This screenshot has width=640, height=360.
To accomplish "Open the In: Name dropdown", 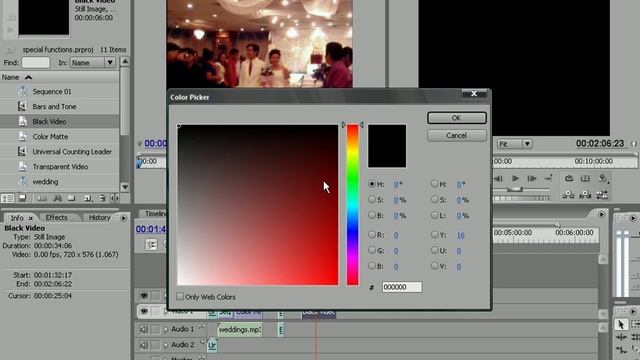I will [x=93, y=62].
